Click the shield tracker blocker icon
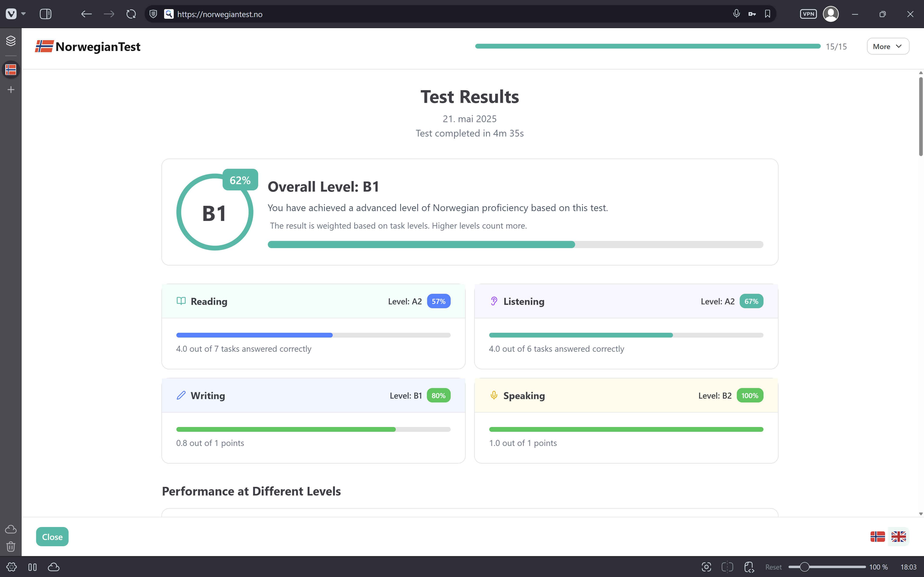This screenshot has width=924, height=577. point(153,14)
